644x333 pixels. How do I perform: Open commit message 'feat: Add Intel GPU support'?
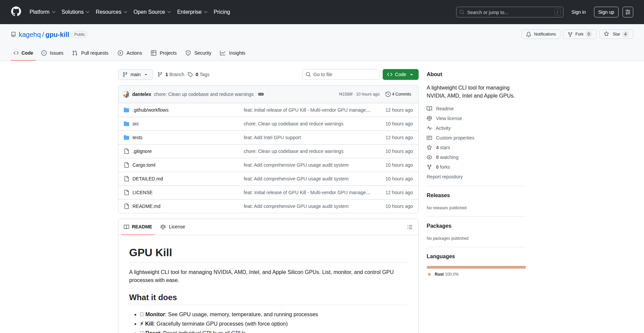pos(272,137)
